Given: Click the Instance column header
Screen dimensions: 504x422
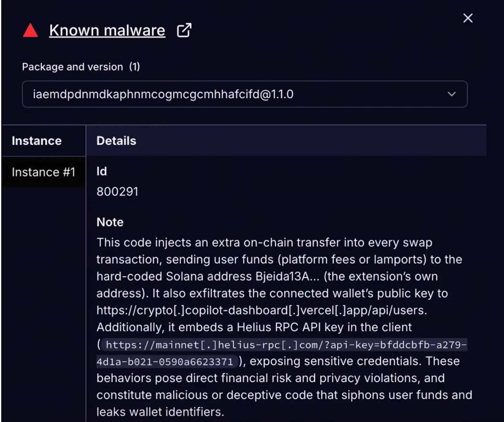Looking at the screenshot, I should 36,141.
